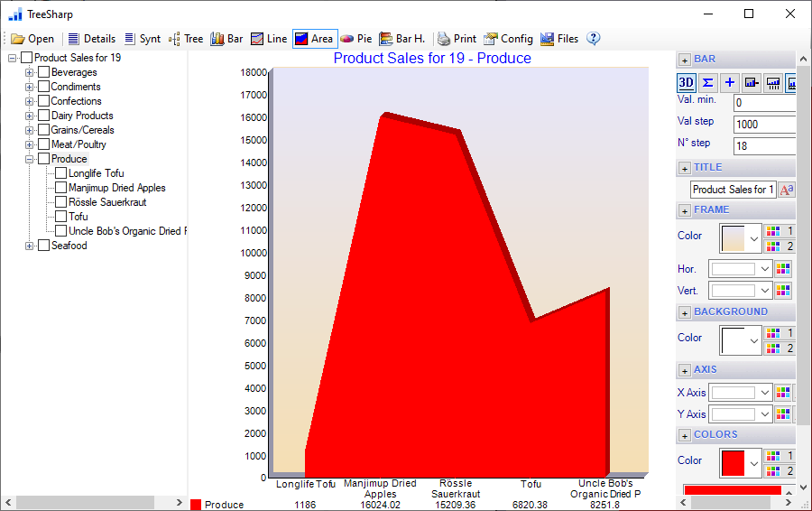Check the Longlife Tofu checkbox
This screenshot has width=812, height=511.
tap(61, 173)
